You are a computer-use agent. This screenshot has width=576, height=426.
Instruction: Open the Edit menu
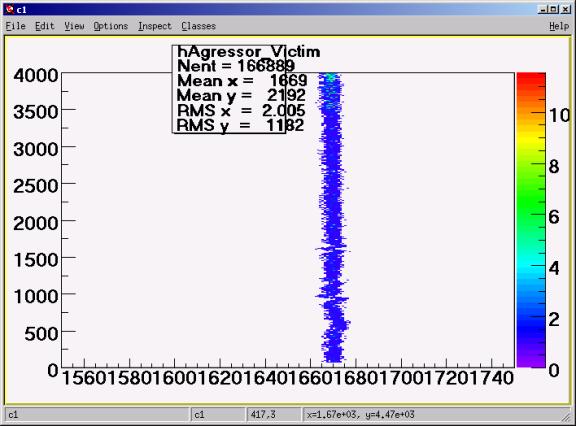[44, 26]
